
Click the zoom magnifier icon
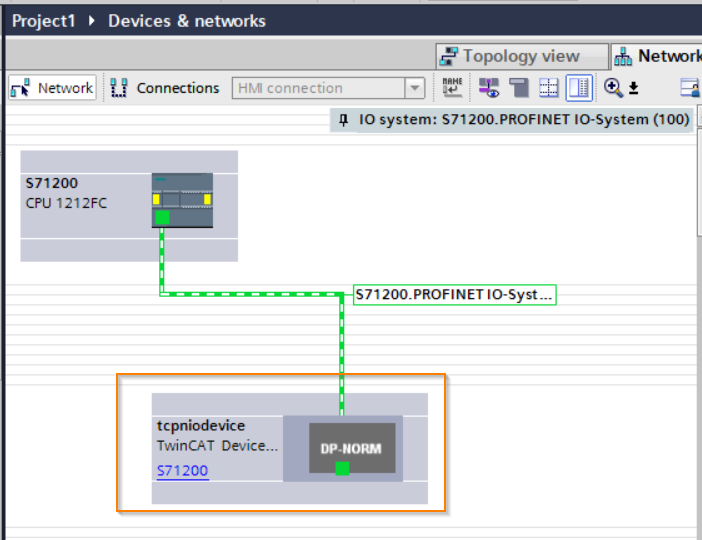click(x=613, y=87)
